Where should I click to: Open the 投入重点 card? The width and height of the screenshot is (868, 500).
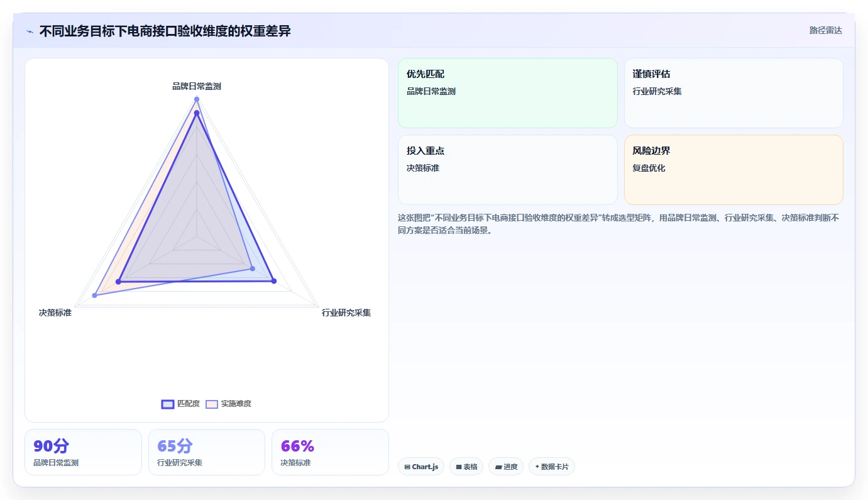pyautogui.click(x=508, y=170)
